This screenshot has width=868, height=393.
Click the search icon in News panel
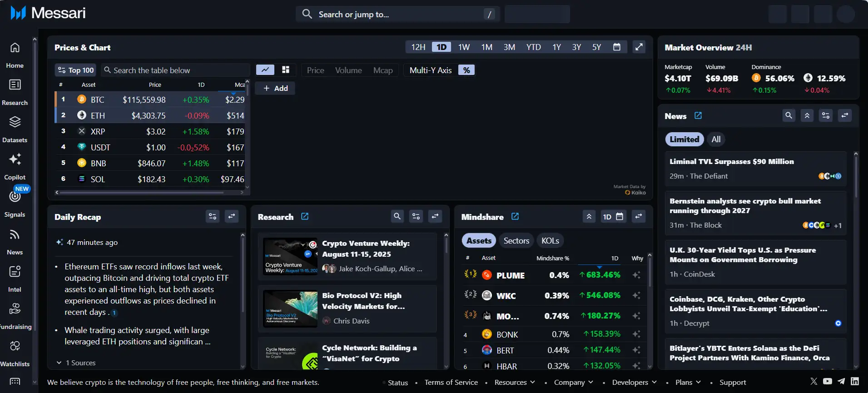coord(789,115)
